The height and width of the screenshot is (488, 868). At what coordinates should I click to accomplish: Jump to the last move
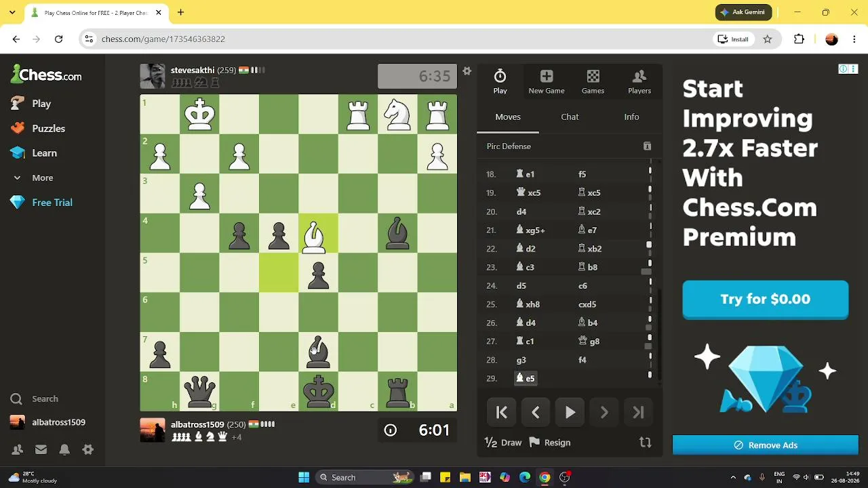pyautogui.click(x=638, y=412)
